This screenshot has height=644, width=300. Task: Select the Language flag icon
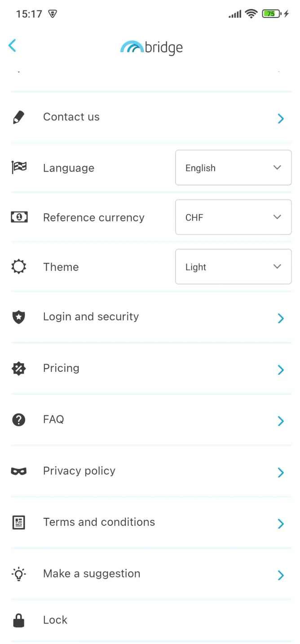click(x=18, y=168)
